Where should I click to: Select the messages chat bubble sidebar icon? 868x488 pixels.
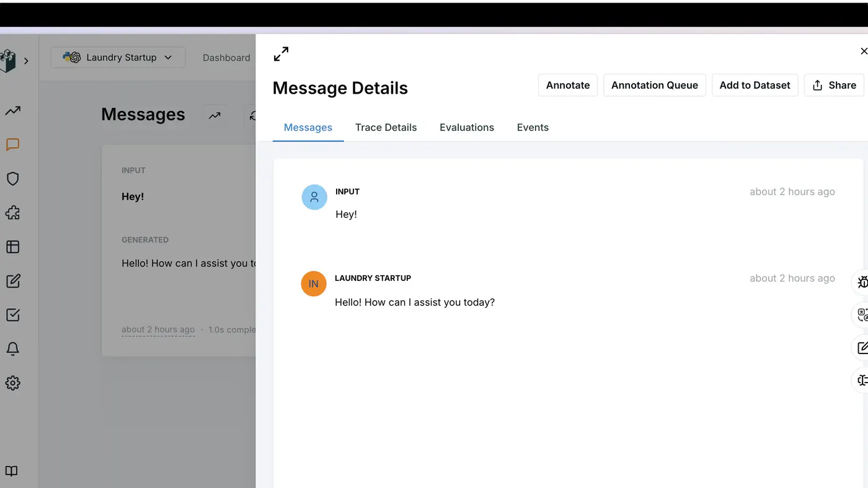[x=13, y=144]
